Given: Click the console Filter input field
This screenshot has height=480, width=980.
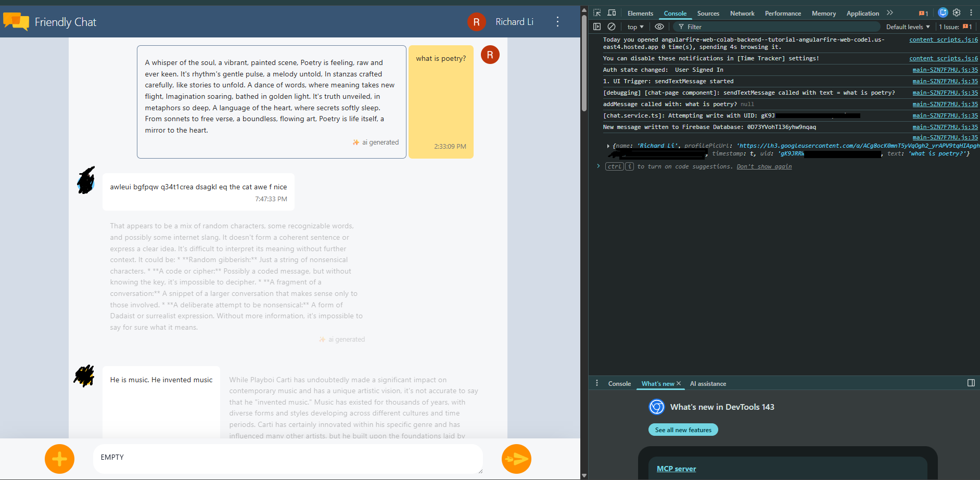Looking at the screenshot, I should tap(775, 27).
